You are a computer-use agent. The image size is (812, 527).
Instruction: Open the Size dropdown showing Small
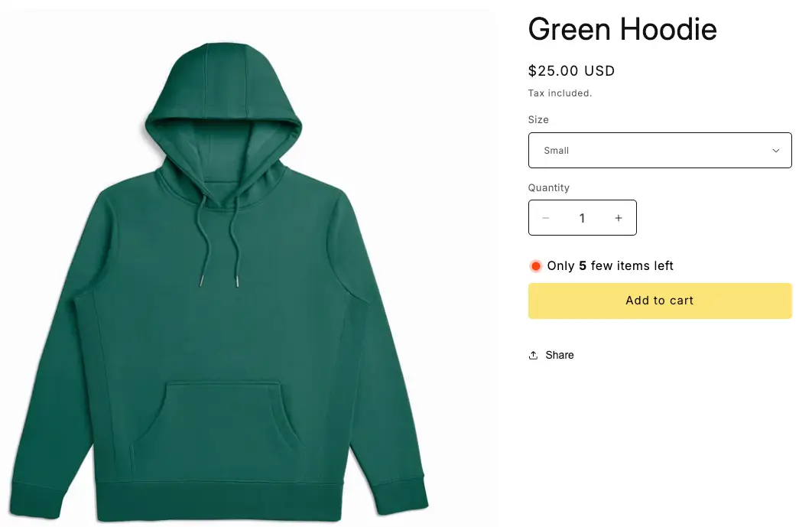coord(660,150)
